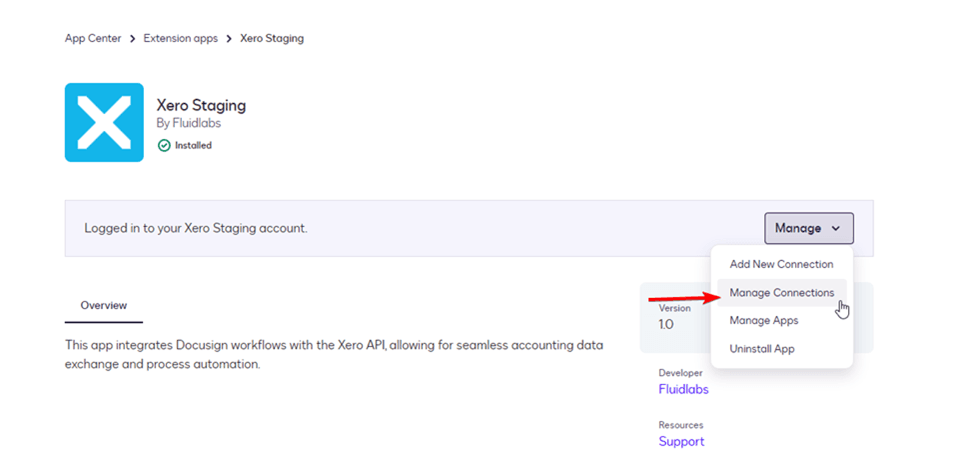
Task: Open Manage Apps from the dropdown
Action: 764,321
